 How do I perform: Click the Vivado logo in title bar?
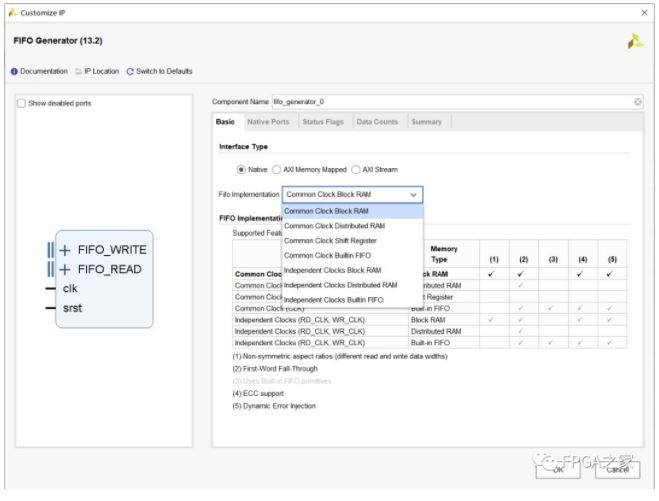point(12,13)
